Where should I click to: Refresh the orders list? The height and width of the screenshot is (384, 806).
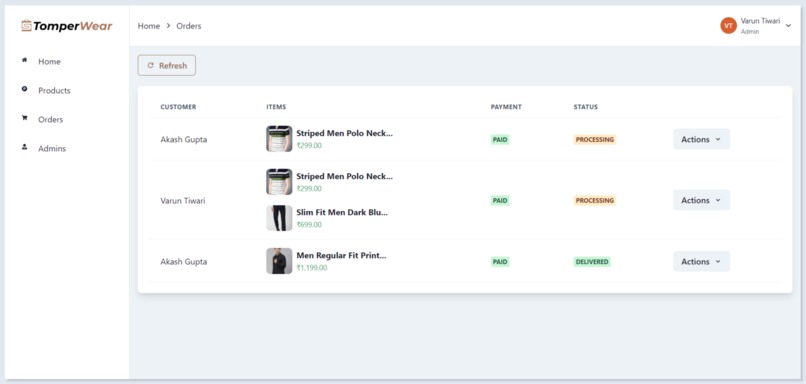pos(167,65)
